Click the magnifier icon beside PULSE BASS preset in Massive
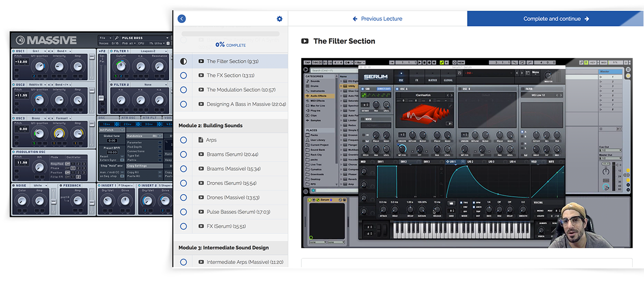This screenshot has height=286, width=644. click(117, 38)
